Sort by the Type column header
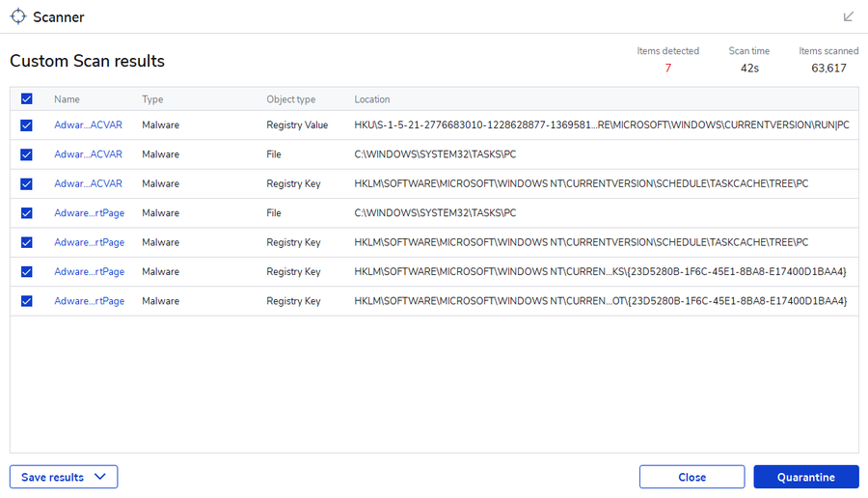 [x=152, y=99]
